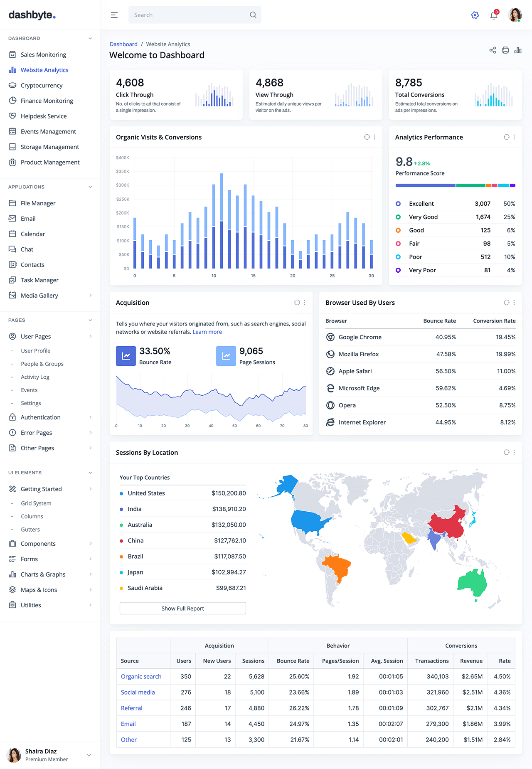Click the hamburger menu toggle icon
This screenshot has height=769, width=532.
114,15
